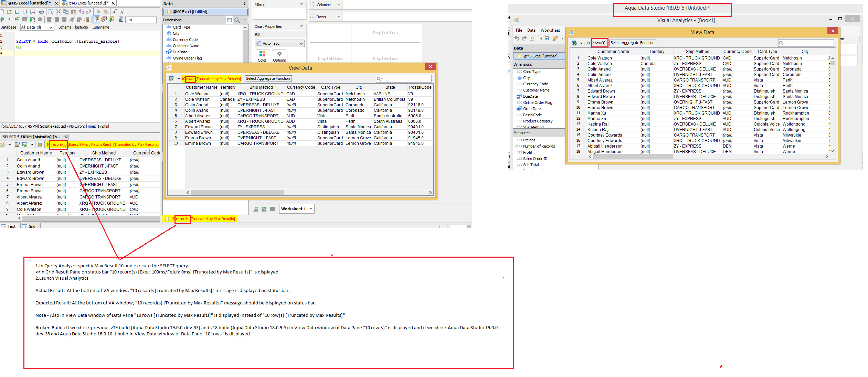
Task: Toggle the highlighted grid results mode button
Action: click(x=96, y=19)
